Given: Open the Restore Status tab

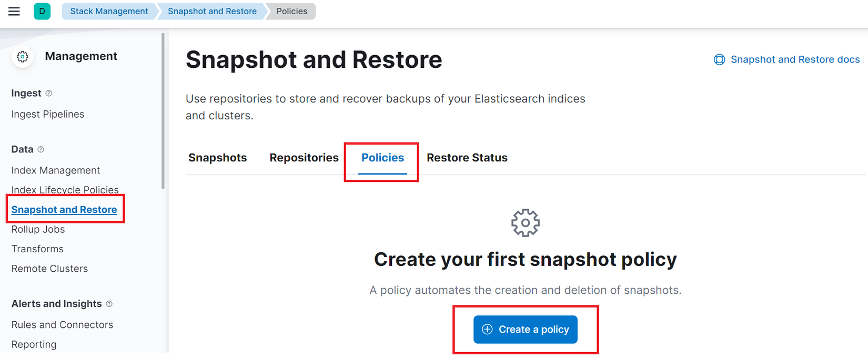Looking at the screenshot, I should (467, 158).
